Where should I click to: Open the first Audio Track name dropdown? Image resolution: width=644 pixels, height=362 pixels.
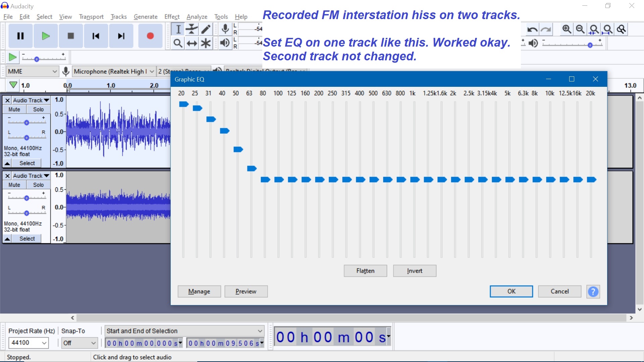[31, 100]
